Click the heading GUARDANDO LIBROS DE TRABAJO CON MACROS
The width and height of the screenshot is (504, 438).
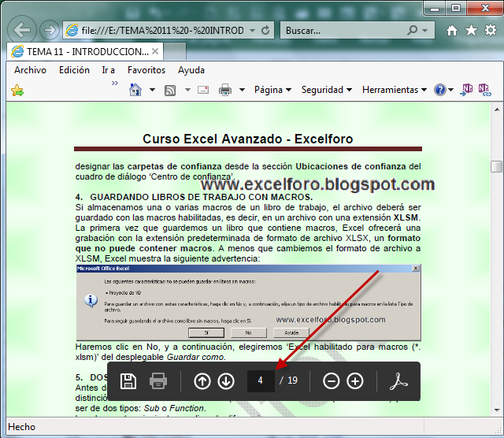click(x=202, y=197)
